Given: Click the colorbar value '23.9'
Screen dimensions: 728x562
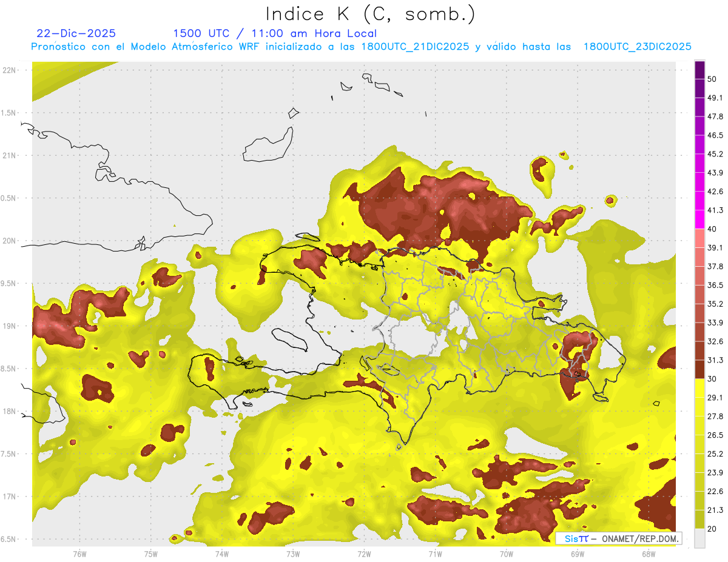Looking at the screenshot, I should (x=715, y=473).
